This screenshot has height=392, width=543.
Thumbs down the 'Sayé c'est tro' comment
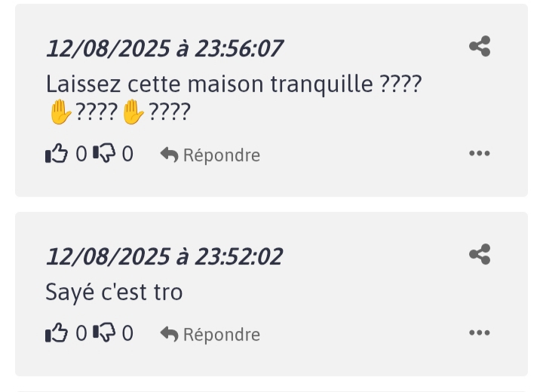point(103,333)
